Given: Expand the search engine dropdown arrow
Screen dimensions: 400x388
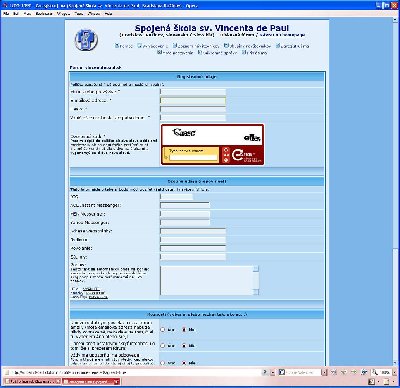Looking at the screenshot, I should click(324, 372).
